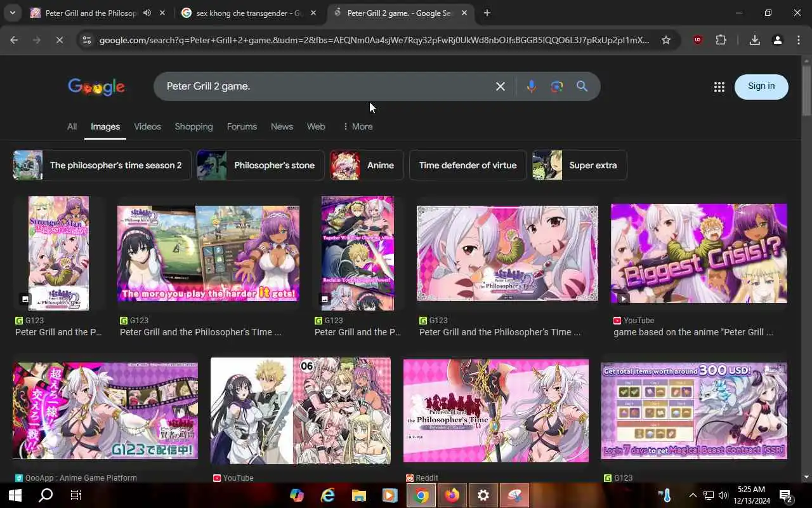Select the Time defender of virtue chip

pyautogui.click(x=468, y=165)
